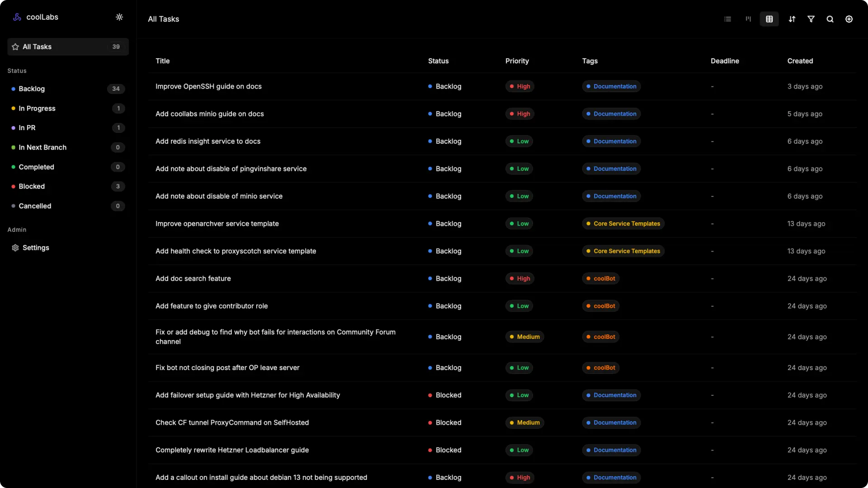Open the filter funnel menu
Screen dimensions: 868x488
[x=811, y=19]
